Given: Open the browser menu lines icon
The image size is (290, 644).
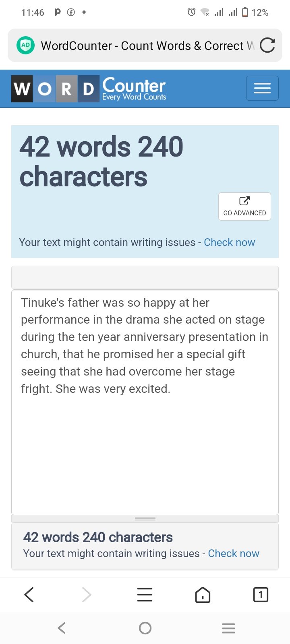Looking at the screenshot, I should (x=145, y=594).
